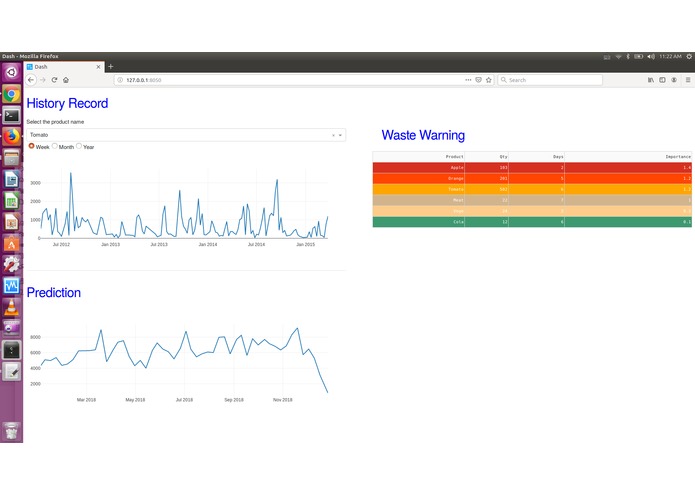The image size is (695, 494).
Task: Open System Monitor from the launcher
Action: tap(12, 286)
